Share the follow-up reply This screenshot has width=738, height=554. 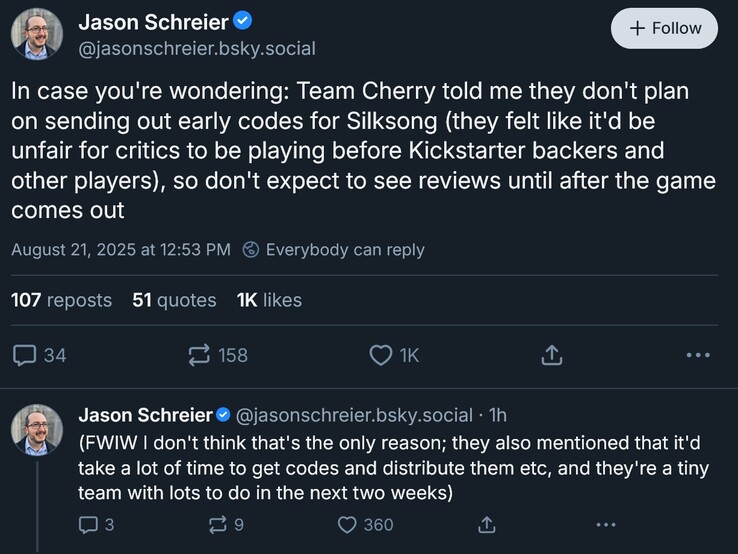coord(487,523)
